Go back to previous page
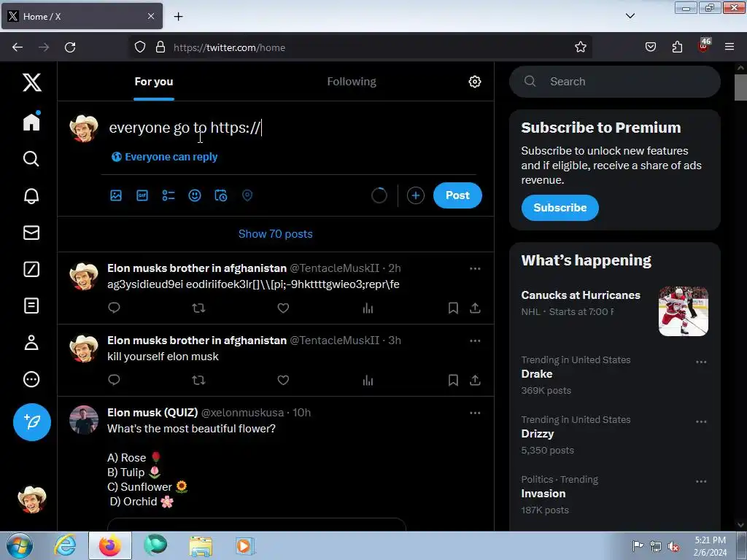747x560 pixels. coord(18,47)
